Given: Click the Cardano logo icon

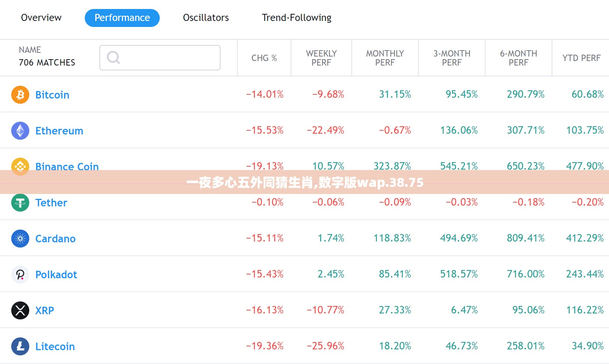Looking at the screenshot, I should (x=20, y=239).
